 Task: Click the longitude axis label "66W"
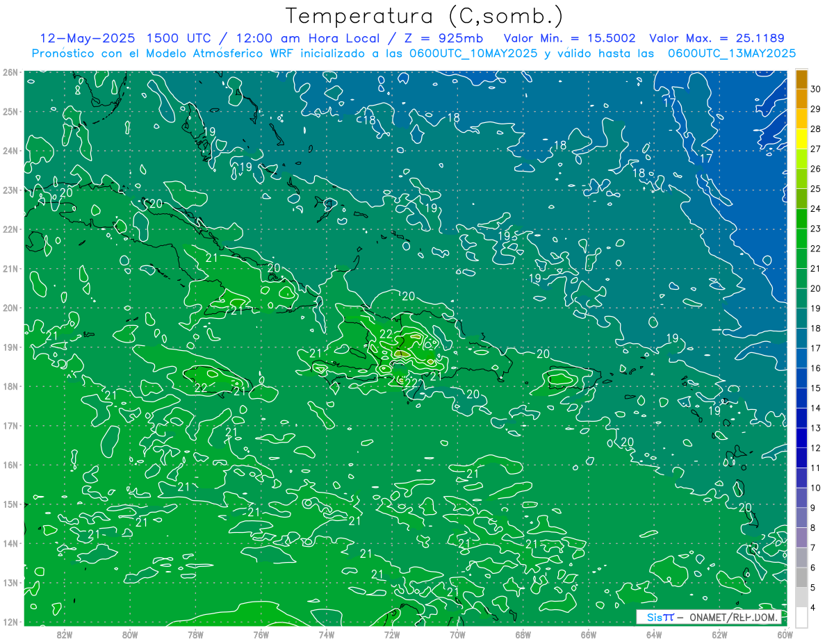tap(589, 634)
